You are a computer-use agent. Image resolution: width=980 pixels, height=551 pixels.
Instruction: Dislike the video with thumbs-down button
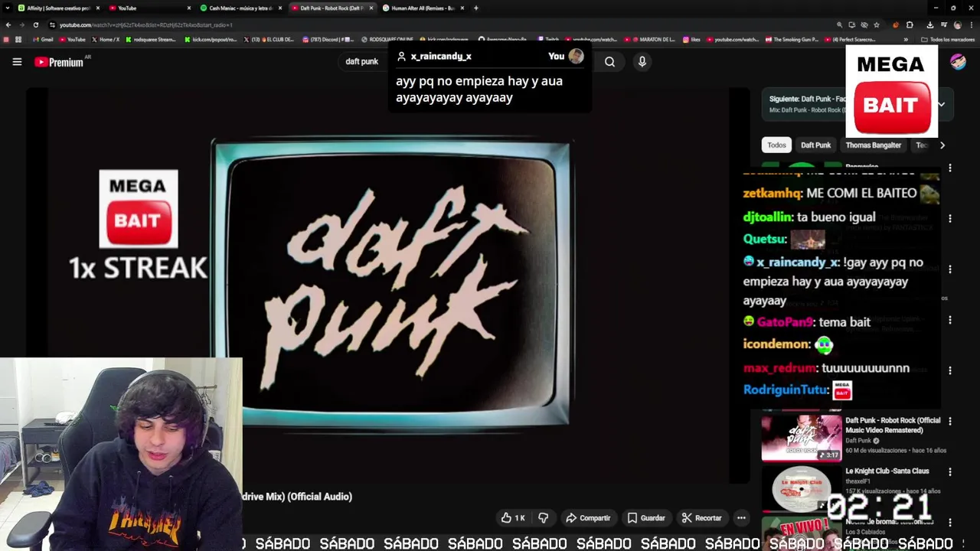(543, 518)
